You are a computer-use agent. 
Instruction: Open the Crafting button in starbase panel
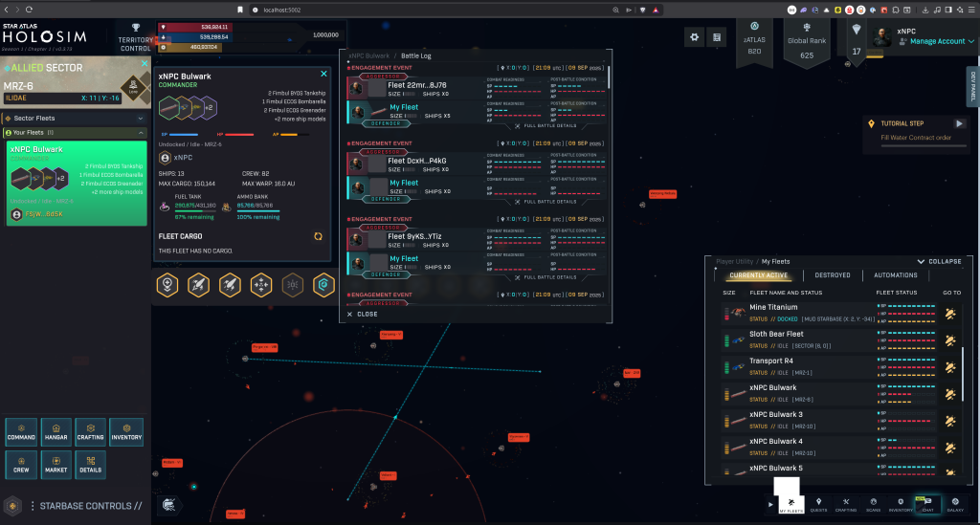coord(91,432)
